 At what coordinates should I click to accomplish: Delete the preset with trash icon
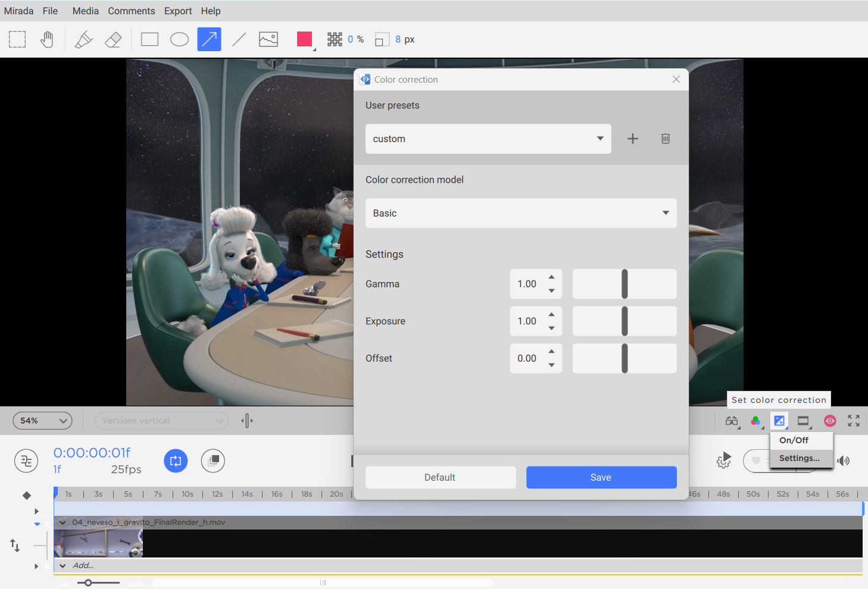(x=666, y=139)
